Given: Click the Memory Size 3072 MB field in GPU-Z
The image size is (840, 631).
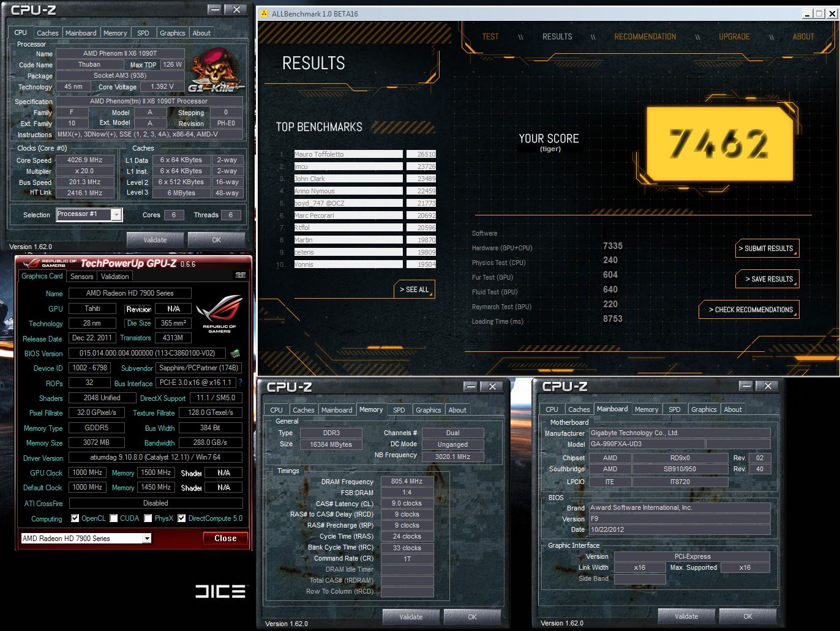Looking at the screenshot, I should pyautogui.click(x=97, y=442).
